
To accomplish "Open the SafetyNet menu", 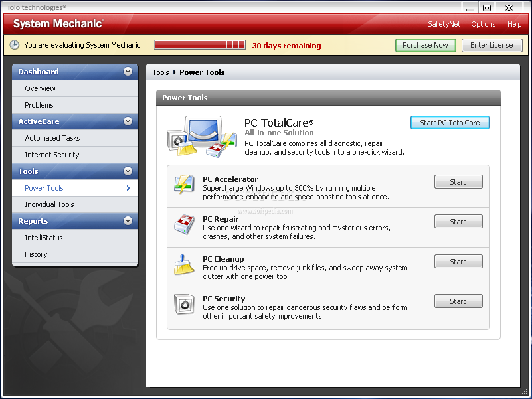I will tap(444, 24).
